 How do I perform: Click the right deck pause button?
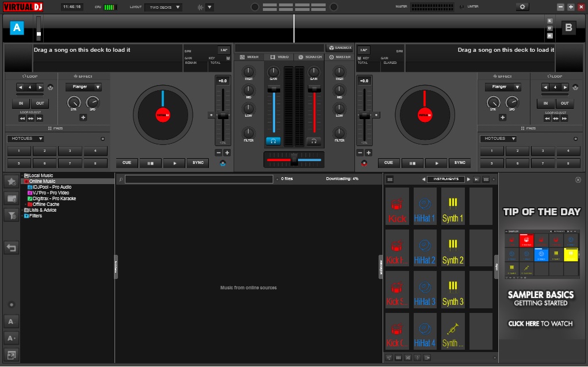(x=412, y=163)
